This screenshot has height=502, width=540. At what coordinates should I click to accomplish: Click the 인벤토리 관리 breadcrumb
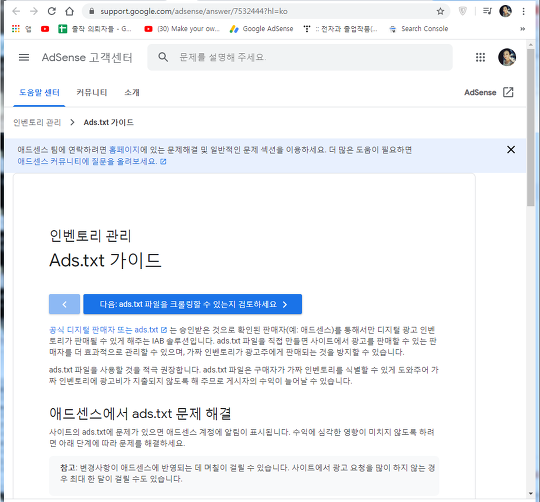37,122
